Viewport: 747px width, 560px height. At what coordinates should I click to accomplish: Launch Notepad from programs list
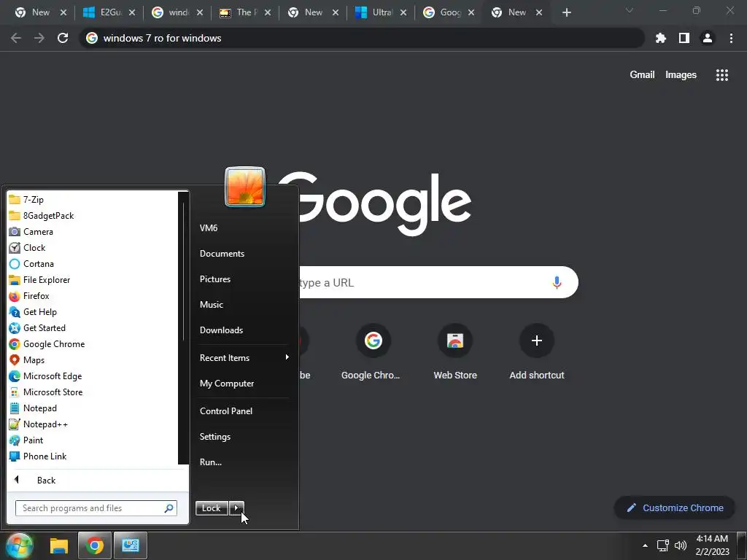tap(34, 408)
